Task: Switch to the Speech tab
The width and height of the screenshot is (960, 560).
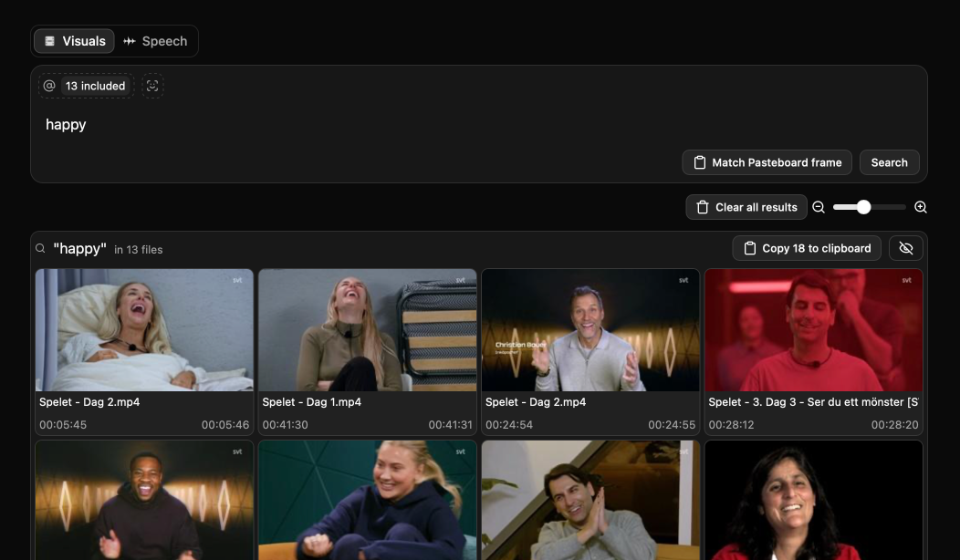Action: tap(155, 40)
